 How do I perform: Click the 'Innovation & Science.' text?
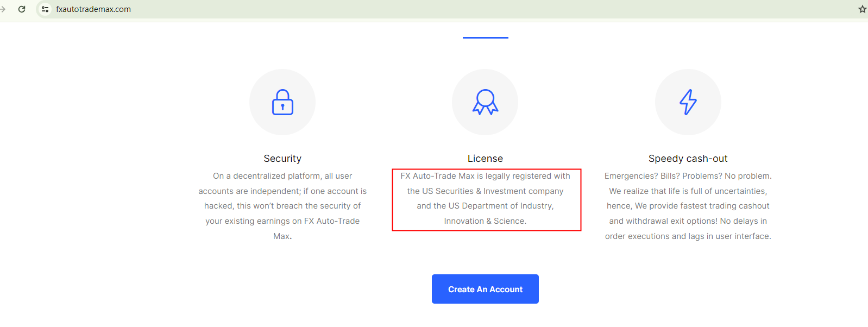point(485,221)
